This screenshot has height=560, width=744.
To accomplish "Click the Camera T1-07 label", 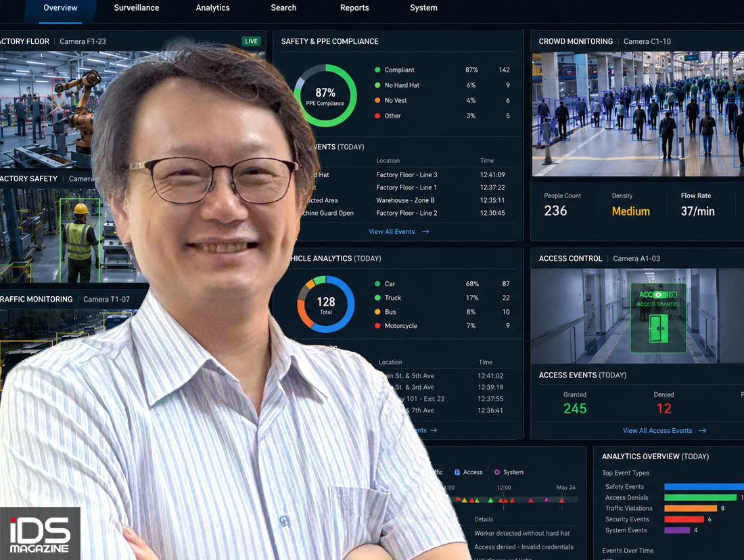I will [x=106, y=300].
